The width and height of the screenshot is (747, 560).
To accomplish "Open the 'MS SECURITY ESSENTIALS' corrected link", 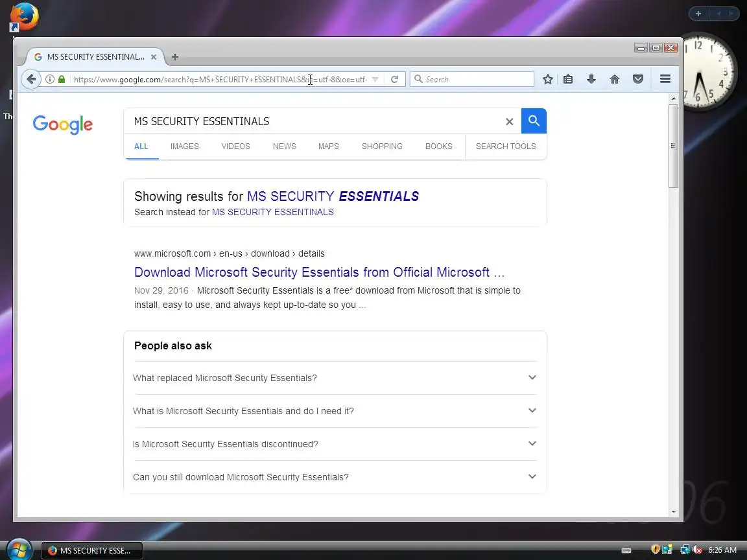I will pyautogui.click(x=333, y=196).
